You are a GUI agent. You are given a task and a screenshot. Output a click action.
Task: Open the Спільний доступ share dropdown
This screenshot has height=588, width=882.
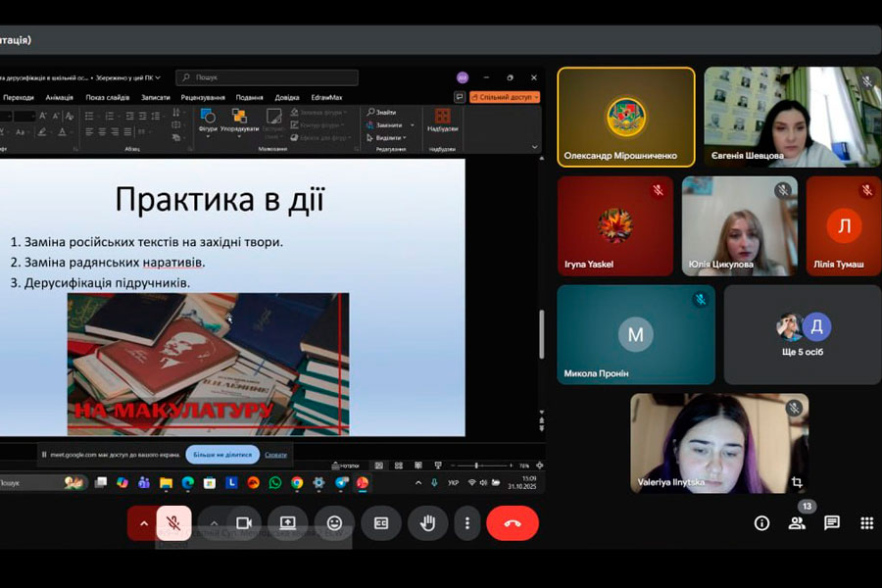click(x=504, y=97)
